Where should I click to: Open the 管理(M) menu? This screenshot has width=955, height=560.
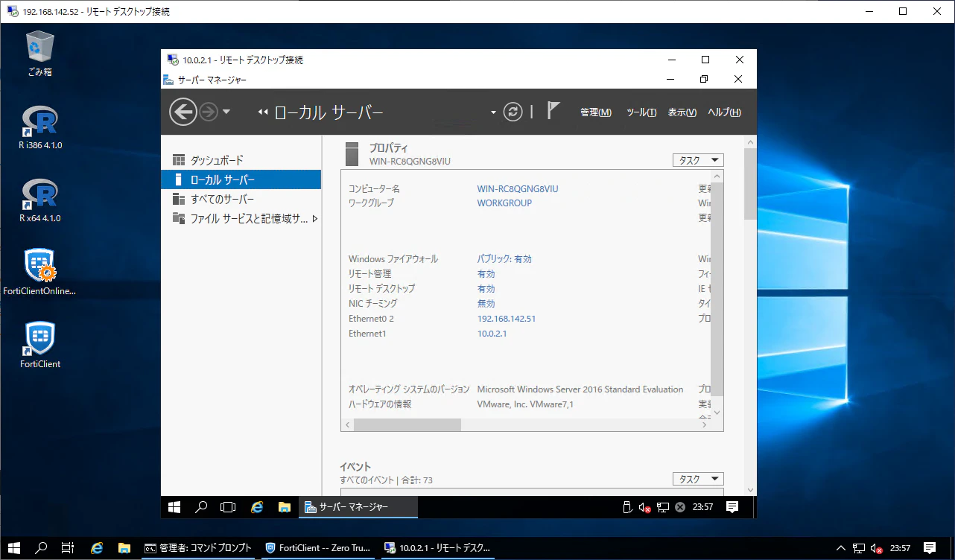point(596,112)
